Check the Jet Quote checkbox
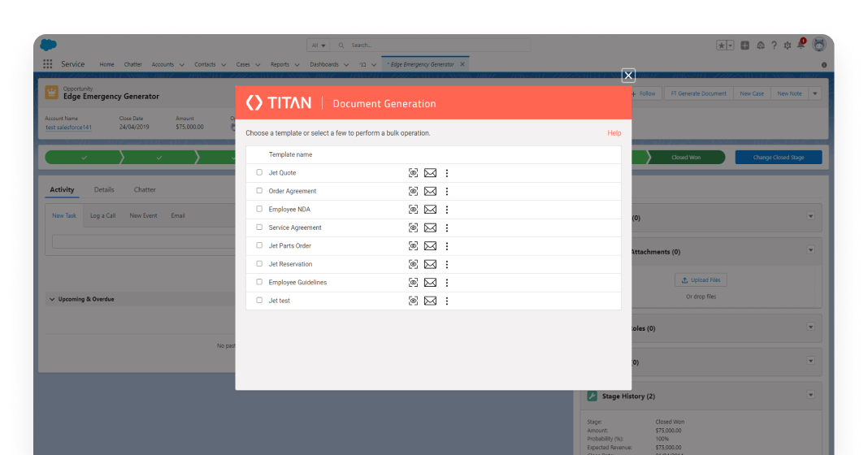 tap(259, 172)
